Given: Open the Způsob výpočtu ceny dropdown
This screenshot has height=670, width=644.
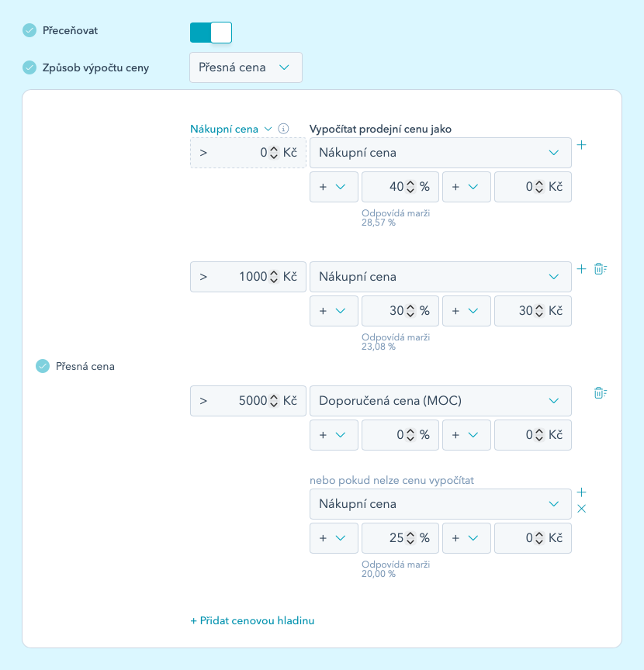Looking at the screenshot, I should coord(246,67).
